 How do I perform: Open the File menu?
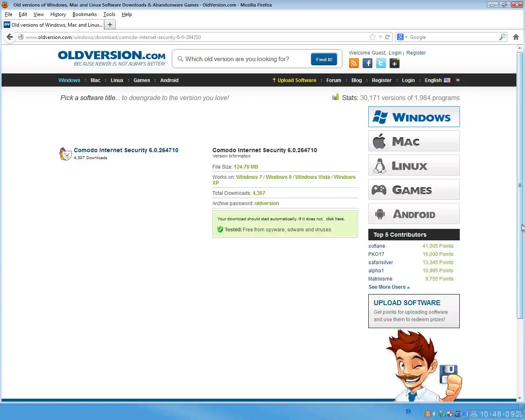pyautogui.click(x=9, y=14)
